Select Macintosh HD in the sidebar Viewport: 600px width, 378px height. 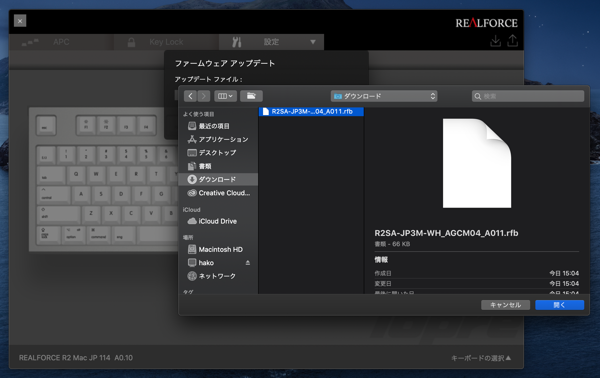point(218,249)
